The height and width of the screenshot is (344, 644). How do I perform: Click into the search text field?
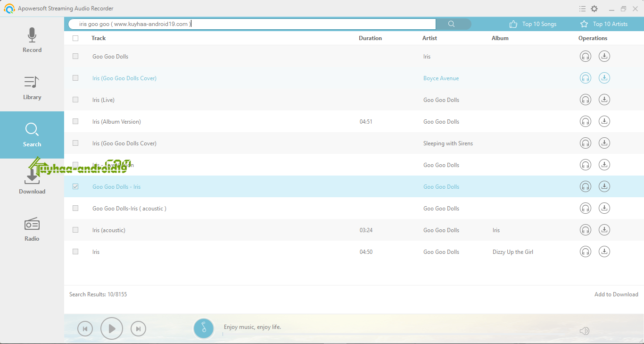pyautogui.click(x=252, y=24)
